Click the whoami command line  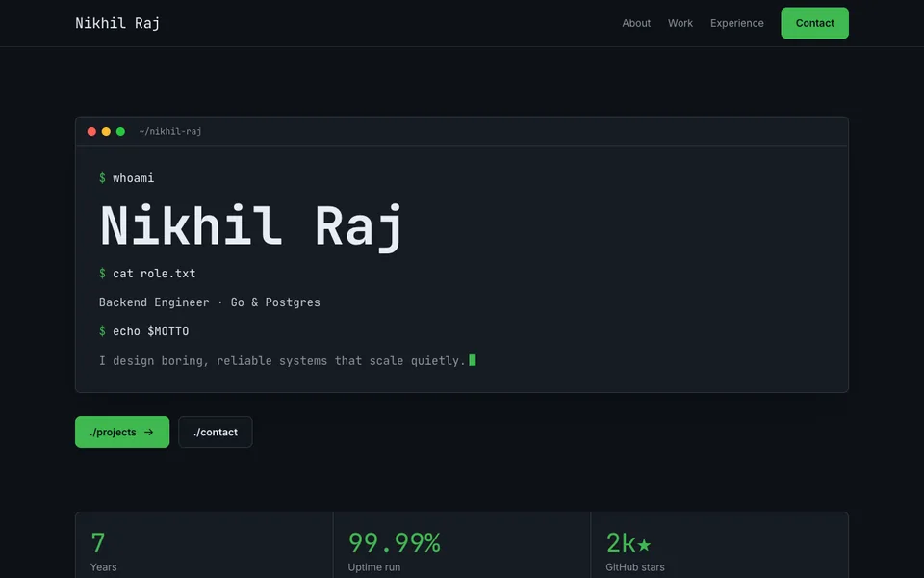pos(127,178)
